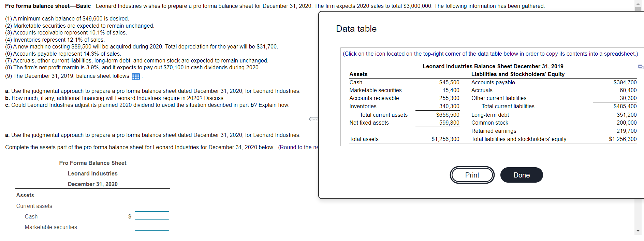Image resolution: width=644 pixels, height=241 pixels.
Task: Select Accruals value 60,400
Action: coord(628,90)
